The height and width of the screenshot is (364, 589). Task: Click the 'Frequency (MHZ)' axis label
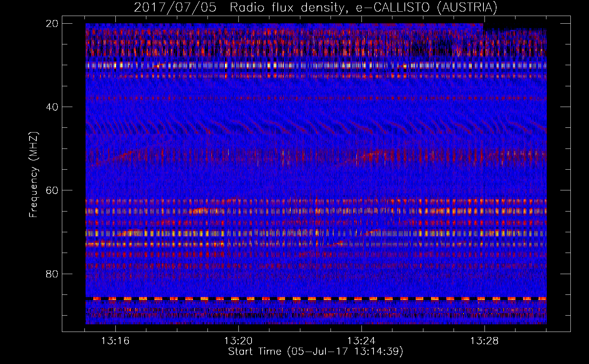click(33, 175)
